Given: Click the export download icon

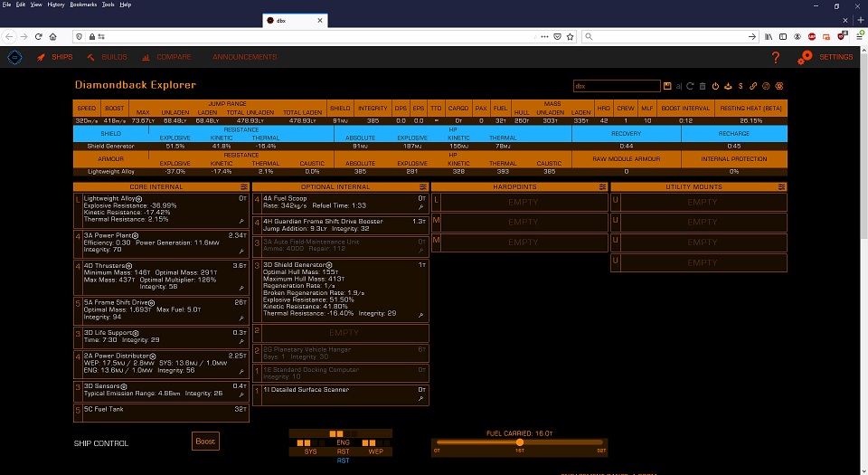Looking at the screenshot, I should (x=728, y=86).
